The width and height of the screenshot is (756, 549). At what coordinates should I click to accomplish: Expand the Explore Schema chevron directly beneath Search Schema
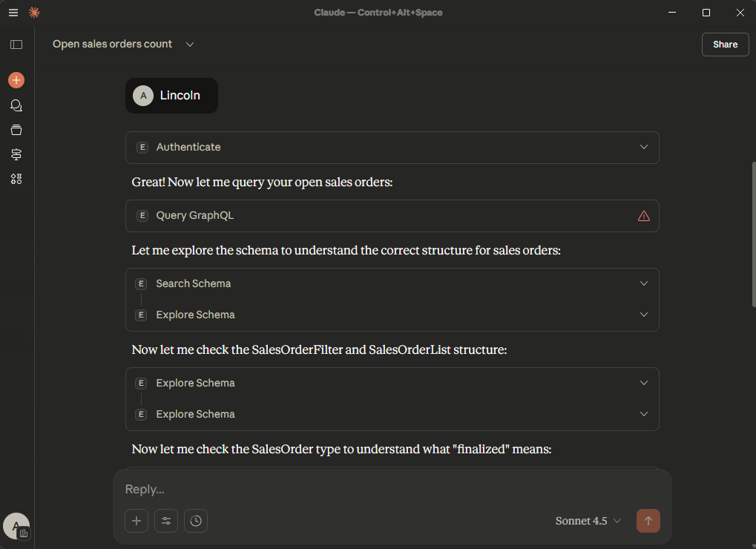coord(644,315)
